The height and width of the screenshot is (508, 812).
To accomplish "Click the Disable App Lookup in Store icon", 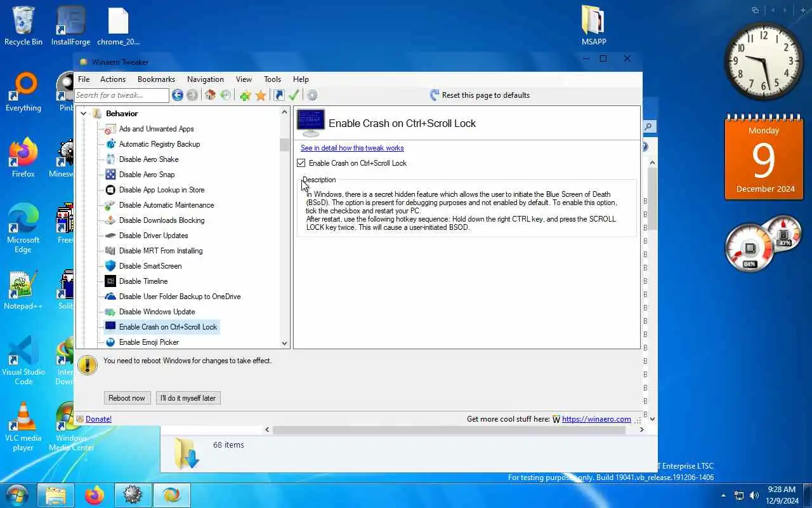I will click(110, 190).
